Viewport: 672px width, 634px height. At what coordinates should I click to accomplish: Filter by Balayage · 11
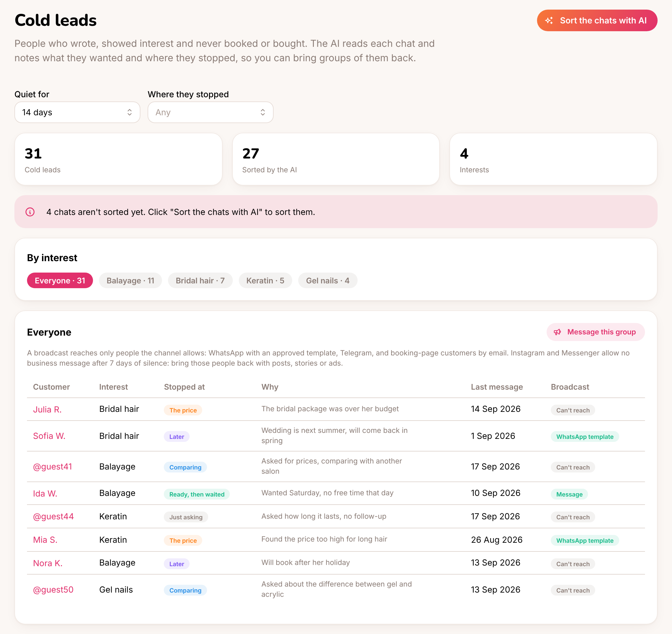tap(130, 280)
